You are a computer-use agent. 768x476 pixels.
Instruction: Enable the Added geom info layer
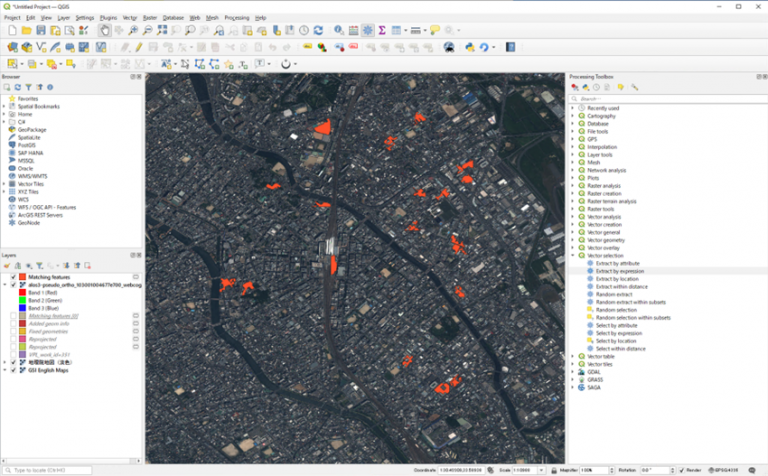pos(14,324)
